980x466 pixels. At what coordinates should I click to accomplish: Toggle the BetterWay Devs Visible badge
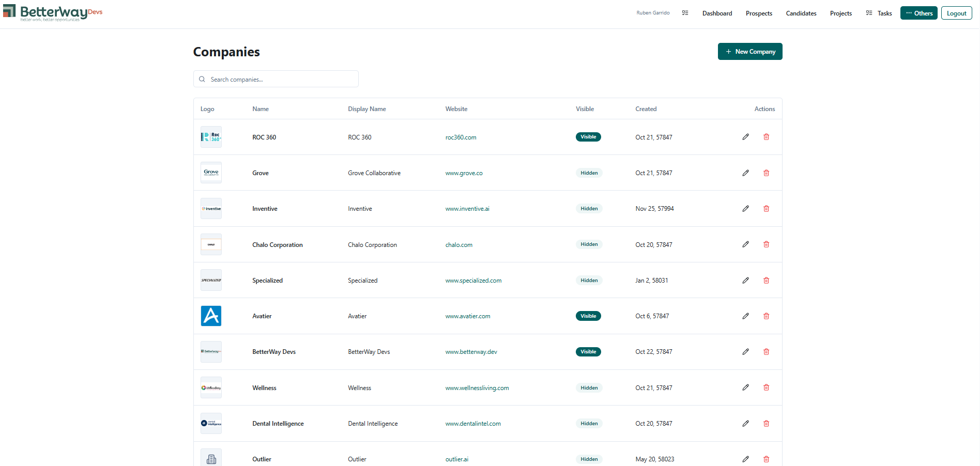588,351
